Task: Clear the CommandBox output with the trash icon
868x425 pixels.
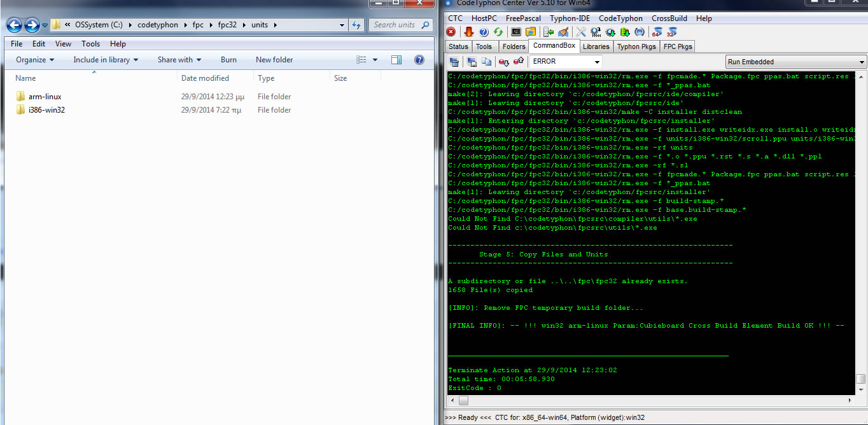Action: (454, 62)
